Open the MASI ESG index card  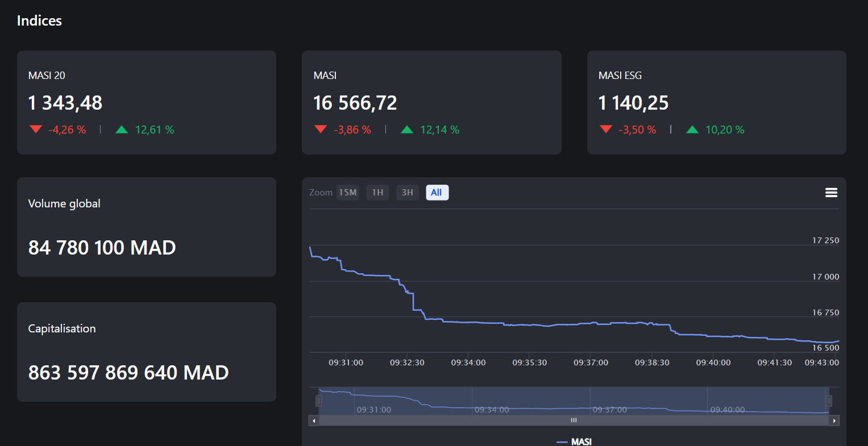click(x=716, y=102)
